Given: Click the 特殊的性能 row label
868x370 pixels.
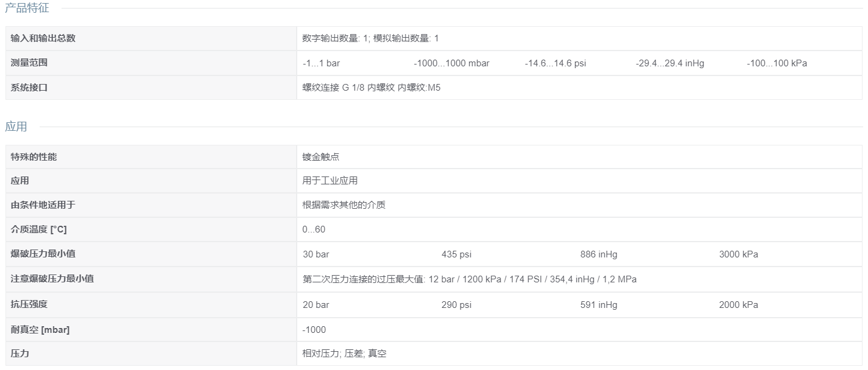Looking at the screenshot, I should [x=34, y=156].
